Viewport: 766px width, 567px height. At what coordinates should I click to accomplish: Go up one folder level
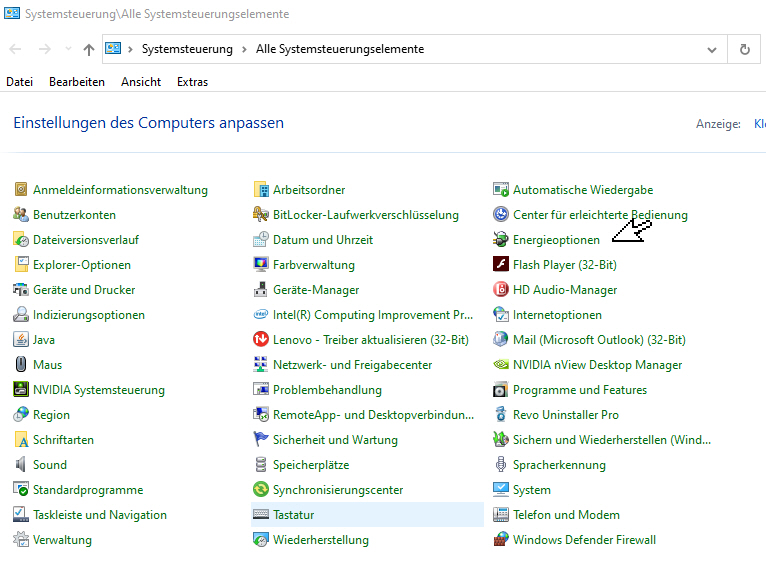[x=88, y=49]
